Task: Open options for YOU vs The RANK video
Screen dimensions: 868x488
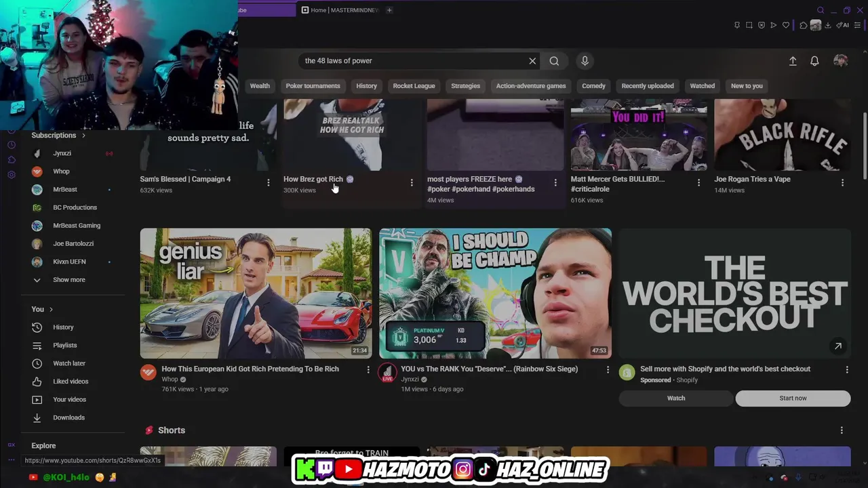Action: tap(608, 369)
